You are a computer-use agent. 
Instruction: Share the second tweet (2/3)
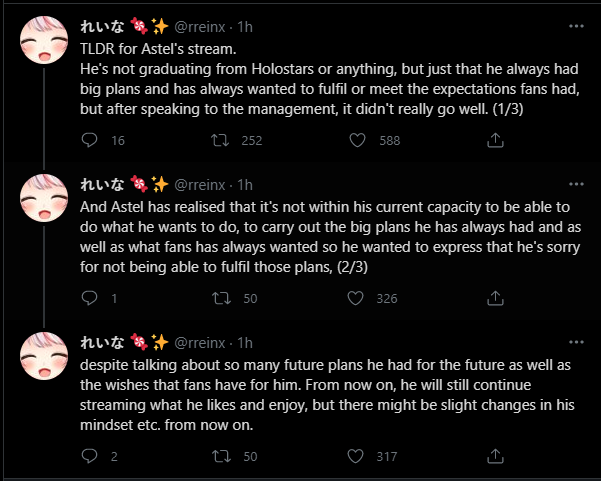[495, 298]
